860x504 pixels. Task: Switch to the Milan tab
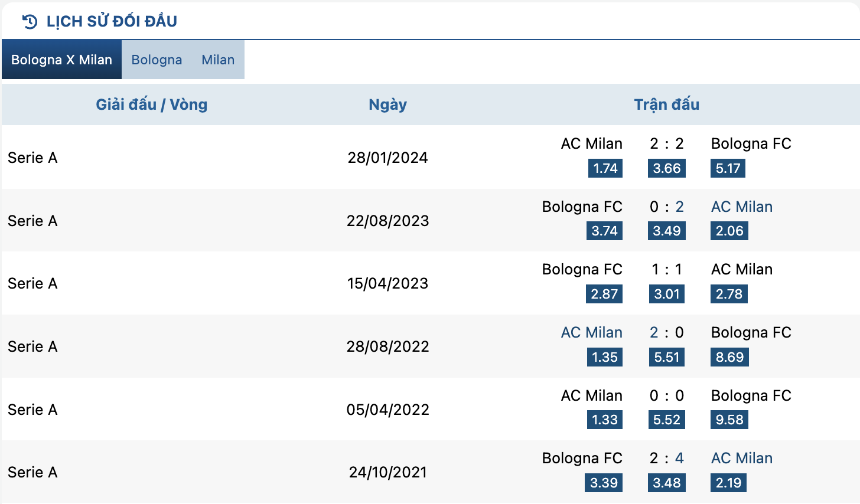pyautogui.click(x=218, y=60)
